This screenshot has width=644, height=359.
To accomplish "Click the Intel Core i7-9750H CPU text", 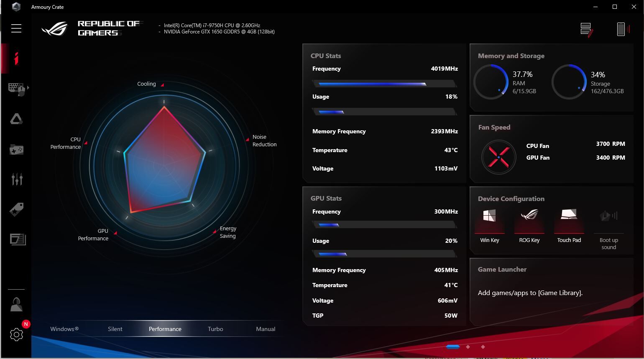I will tap(212, 25).
